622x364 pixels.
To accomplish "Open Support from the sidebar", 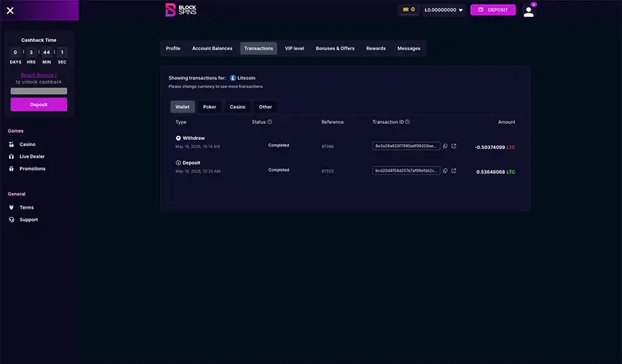I will click(29, 220).
